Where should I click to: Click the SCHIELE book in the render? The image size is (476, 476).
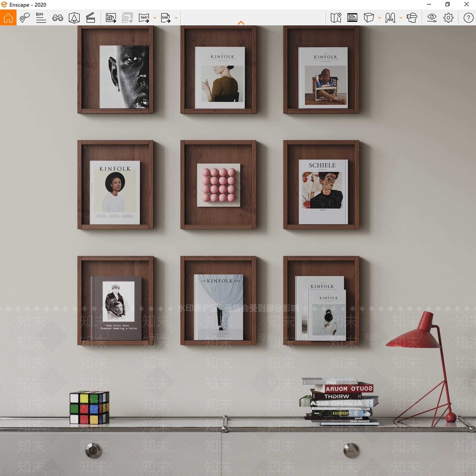point(323,192)
